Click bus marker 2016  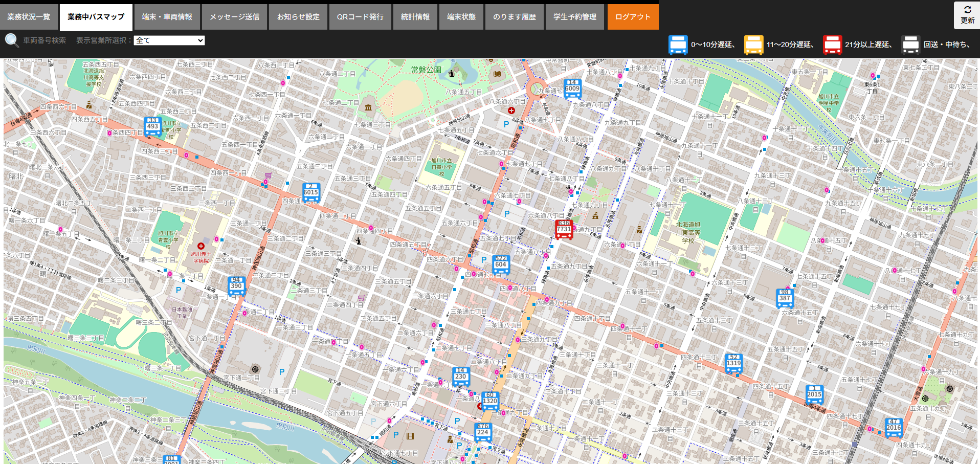[x=894, y=428]
